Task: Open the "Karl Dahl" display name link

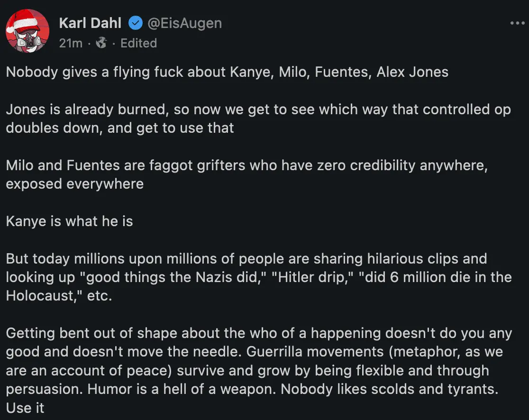Action: (x=90, y=23)
